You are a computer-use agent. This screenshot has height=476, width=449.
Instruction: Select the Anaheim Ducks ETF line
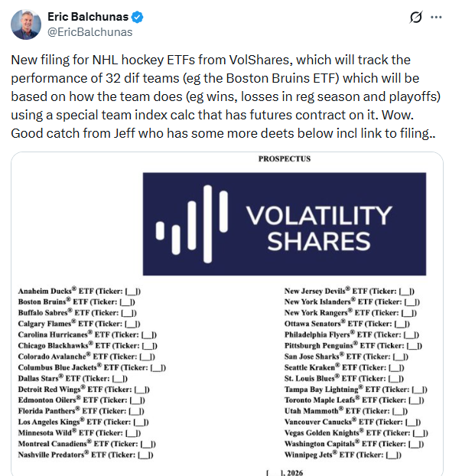pos(80,291)
